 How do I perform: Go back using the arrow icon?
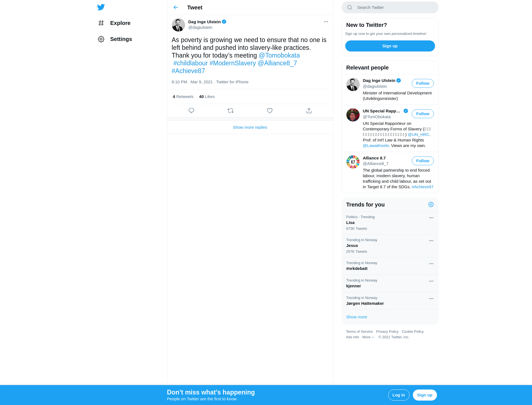tap(176, 7)
